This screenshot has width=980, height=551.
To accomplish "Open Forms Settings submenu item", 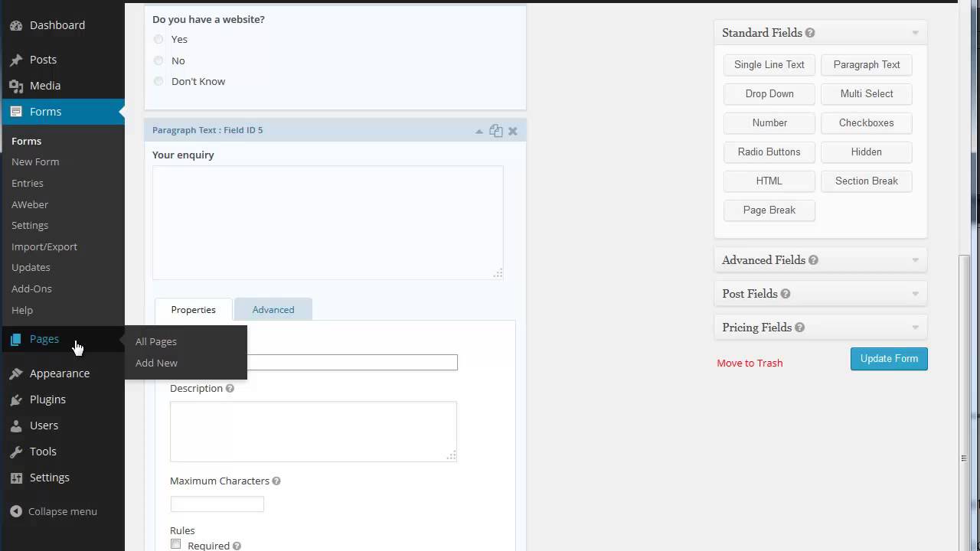I will (x=30, y=226).
